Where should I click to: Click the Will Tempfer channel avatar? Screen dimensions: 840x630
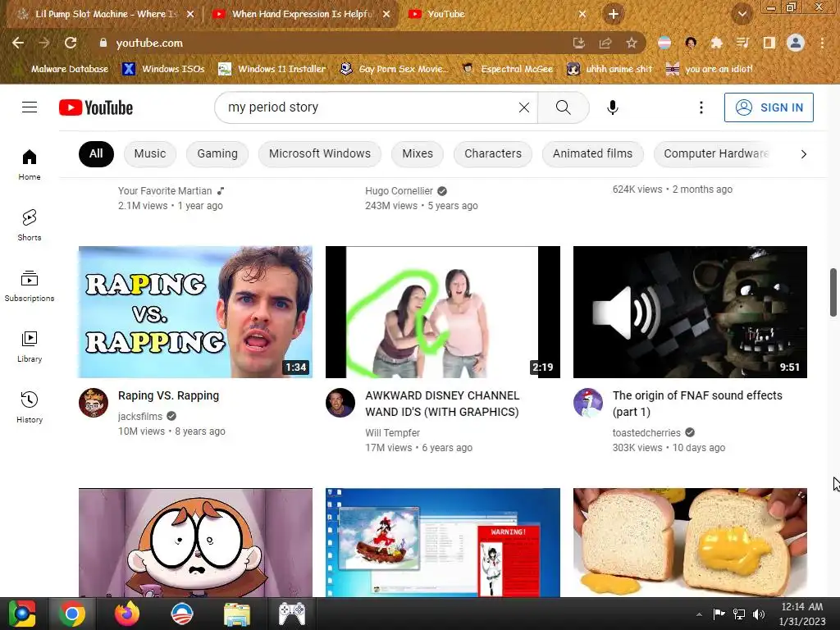[x=340, y=403]
